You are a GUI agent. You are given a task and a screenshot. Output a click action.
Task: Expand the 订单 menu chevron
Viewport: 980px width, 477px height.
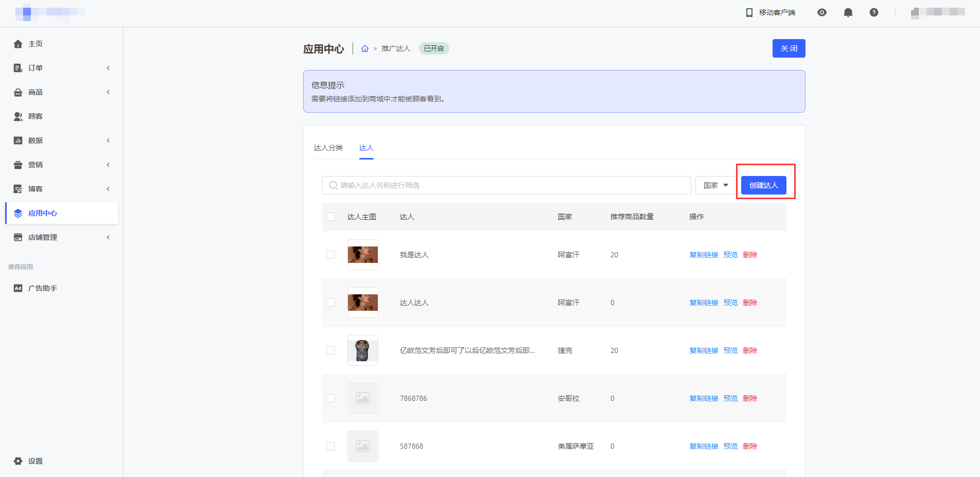[x=108, y=68]
